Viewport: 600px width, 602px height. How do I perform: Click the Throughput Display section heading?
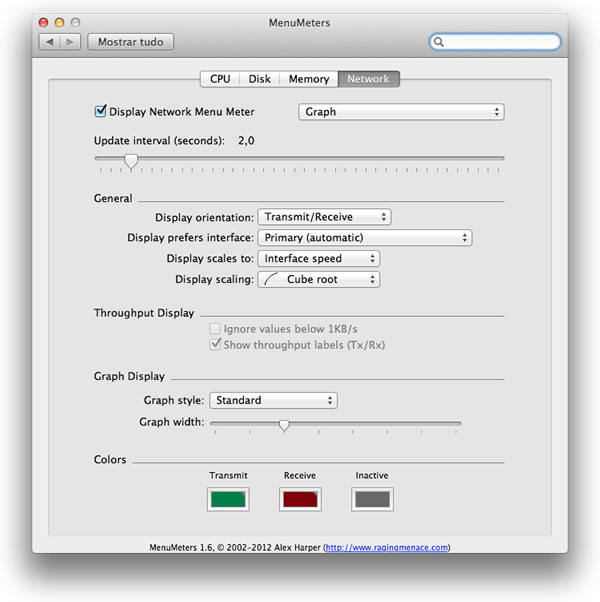click(x=144, y=313)
